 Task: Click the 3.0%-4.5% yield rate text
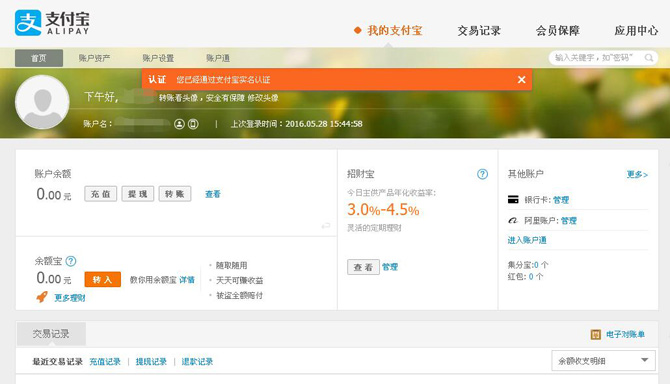(x=383, y=210)
